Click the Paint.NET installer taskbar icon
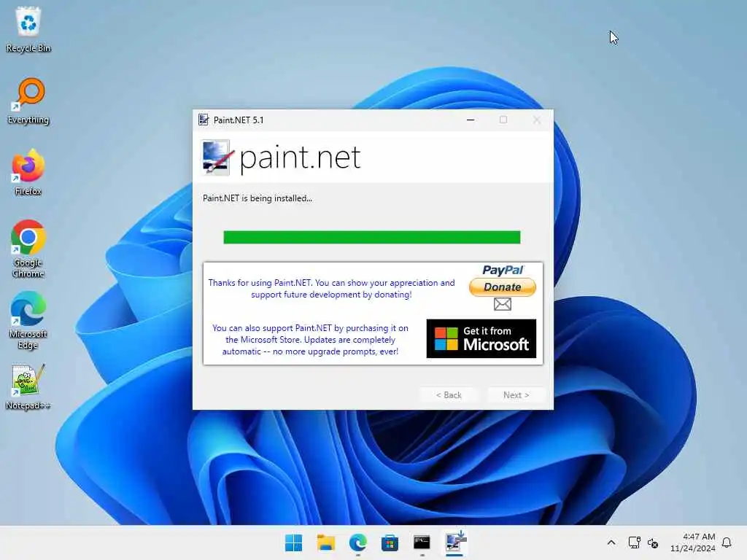Image resolution: width=747 pixels, height=560 pixels. 454,542
